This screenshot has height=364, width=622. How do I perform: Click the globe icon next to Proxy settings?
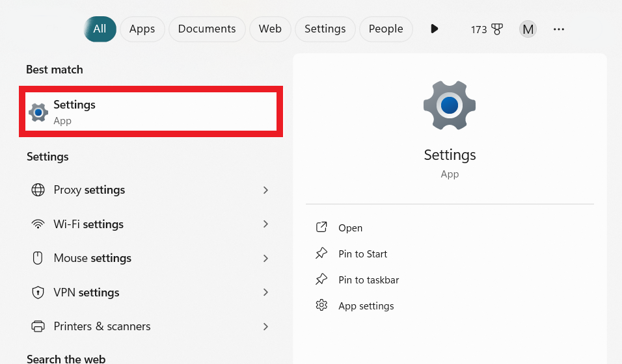coord(38,190)
